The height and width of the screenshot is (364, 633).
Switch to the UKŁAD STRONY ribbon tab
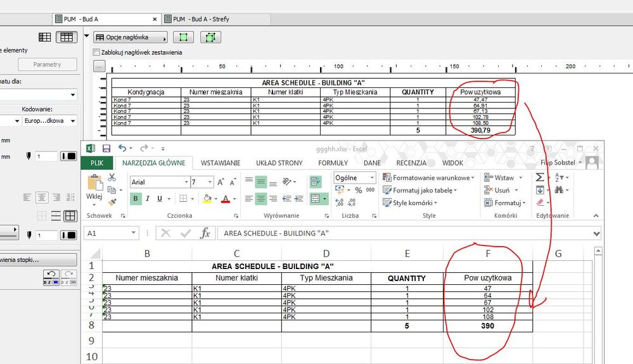point(279,163)
